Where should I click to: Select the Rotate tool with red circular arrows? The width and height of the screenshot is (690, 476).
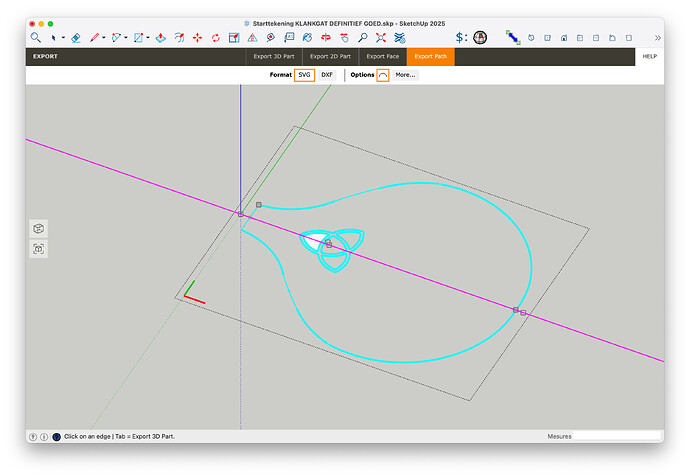tap(216, 38)
